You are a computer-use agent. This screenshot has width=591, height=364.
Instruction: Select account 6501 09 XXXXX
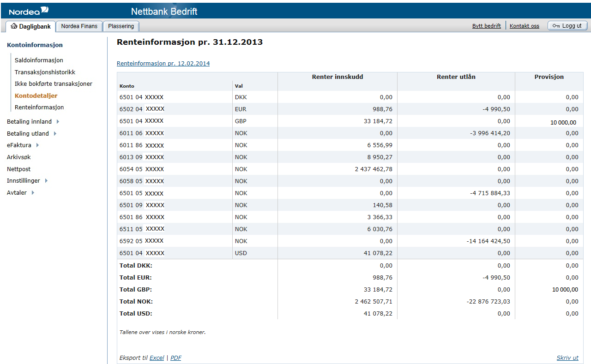(142, 205)
